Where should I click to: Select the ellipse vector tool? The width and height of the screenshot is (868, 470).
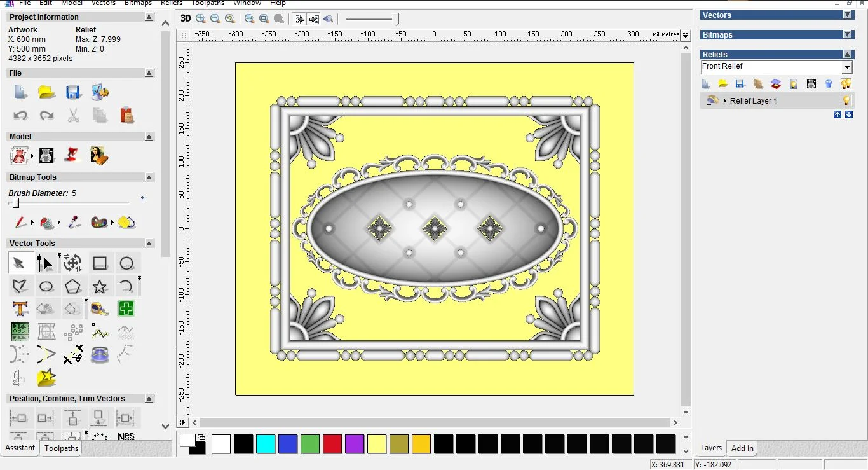click(x=46, y=286)
